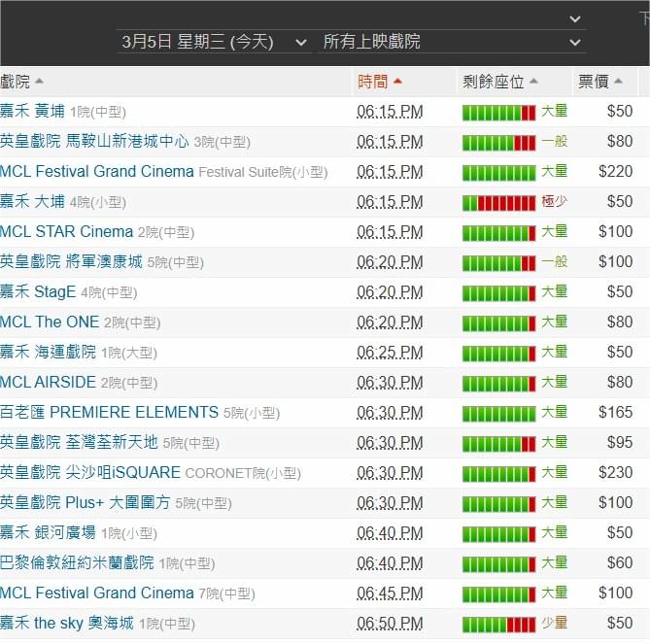Select 06:20 PM showtime at 將軍澳康城
Image resolution: width=650 pixels, height=644 pixels.
pos(390,262)
